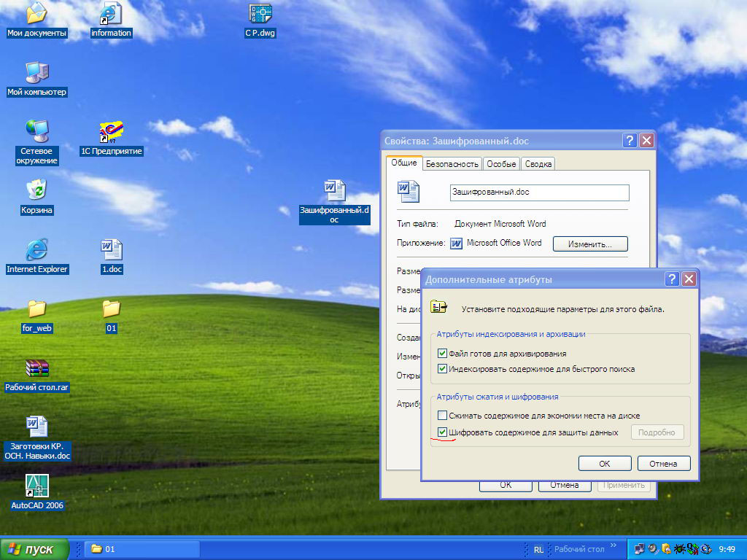Open the Сводка tab
Image resolution: width=747 pixels, height=560 pixels.
coord(538,164)
